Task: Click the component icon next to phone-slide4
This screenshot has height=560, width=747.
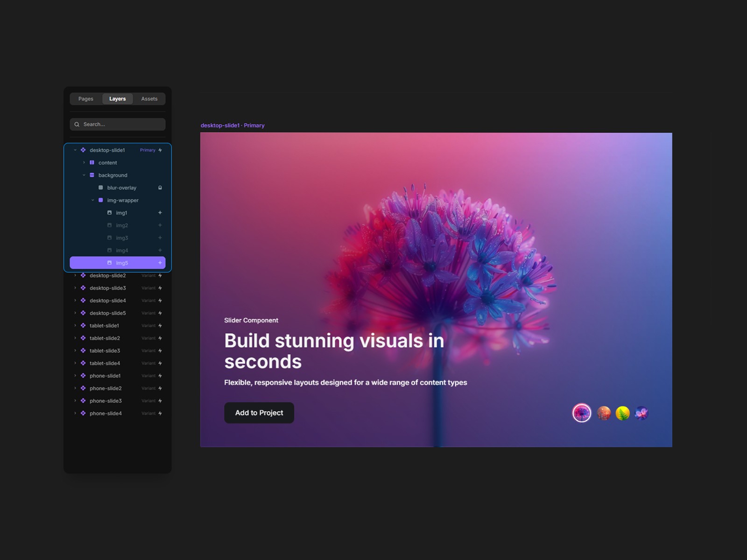Action: 83,413
